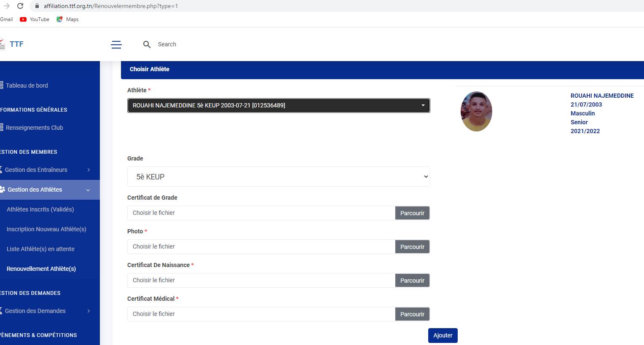644x345 pixels.
Task: Open the Athlète selection dropdown
Action: click(278, 105)
